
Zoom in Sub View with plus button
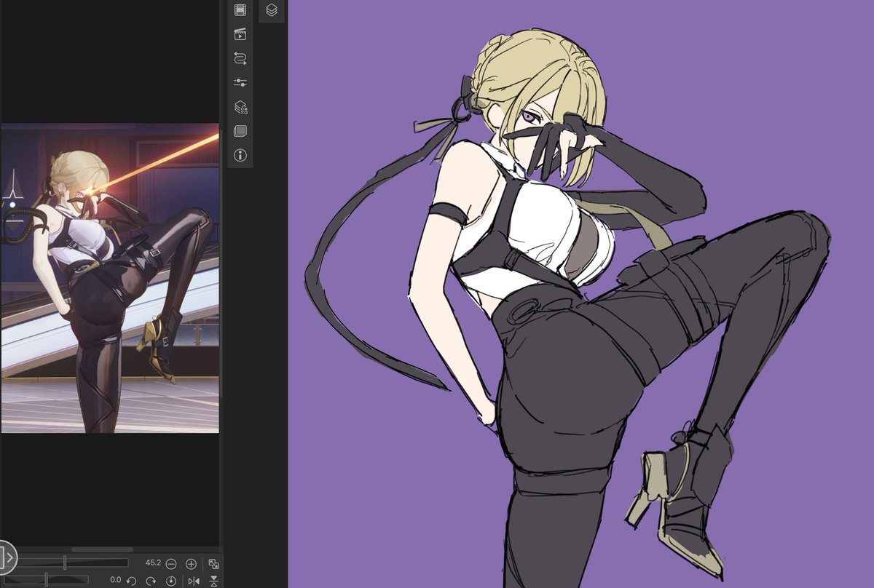[191, 564]
